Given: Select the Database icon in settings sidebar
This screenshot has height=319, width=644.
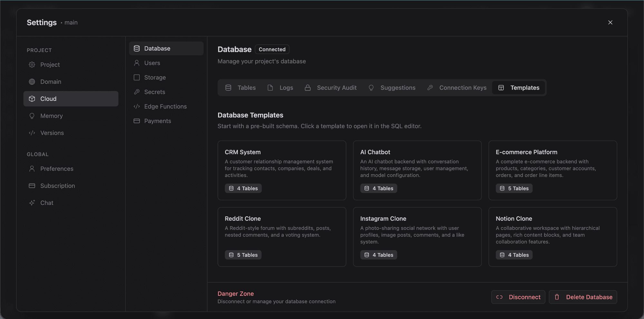Looking at the screenshot, I should (137, 48).
